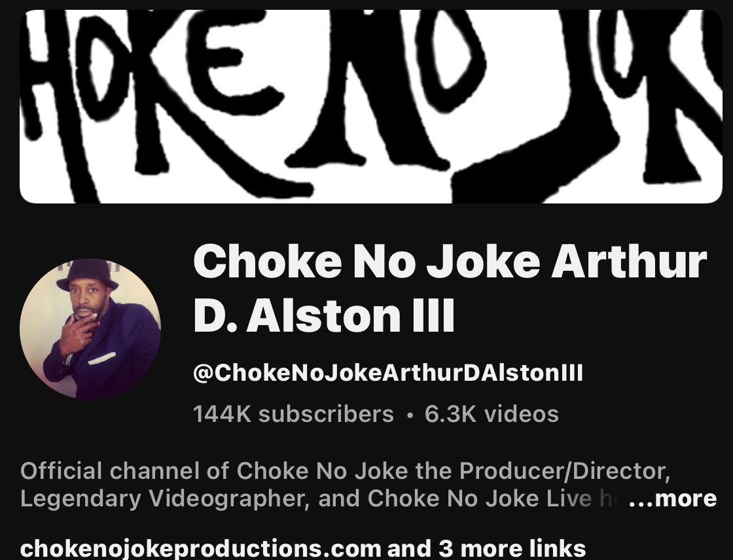Screen dimensions: 733x560
Task: Select the @ChokeNoJokeArthurDAlstonIII handle
Action: point(388,373)
